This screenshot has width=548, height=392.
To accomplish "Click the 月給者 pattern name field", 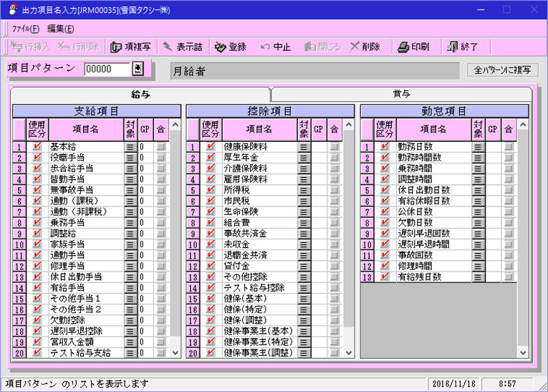I will coord(315,72).
